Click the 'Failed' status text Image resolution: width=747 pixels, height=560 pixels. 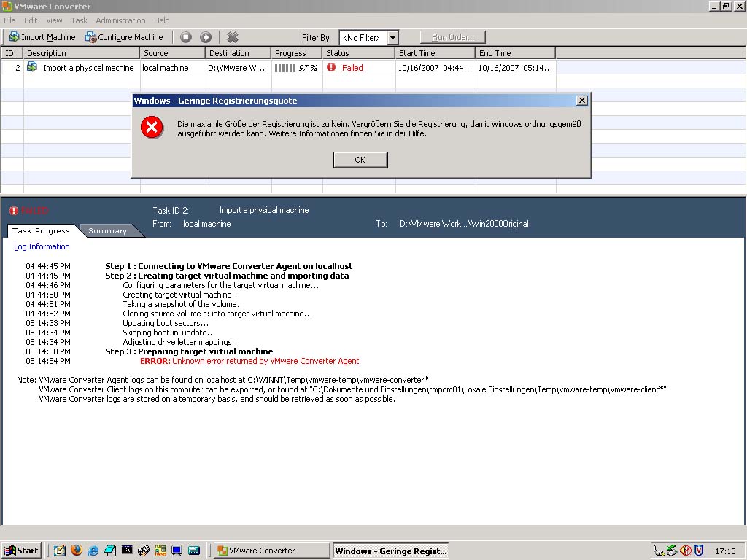(x=352, y=68)
